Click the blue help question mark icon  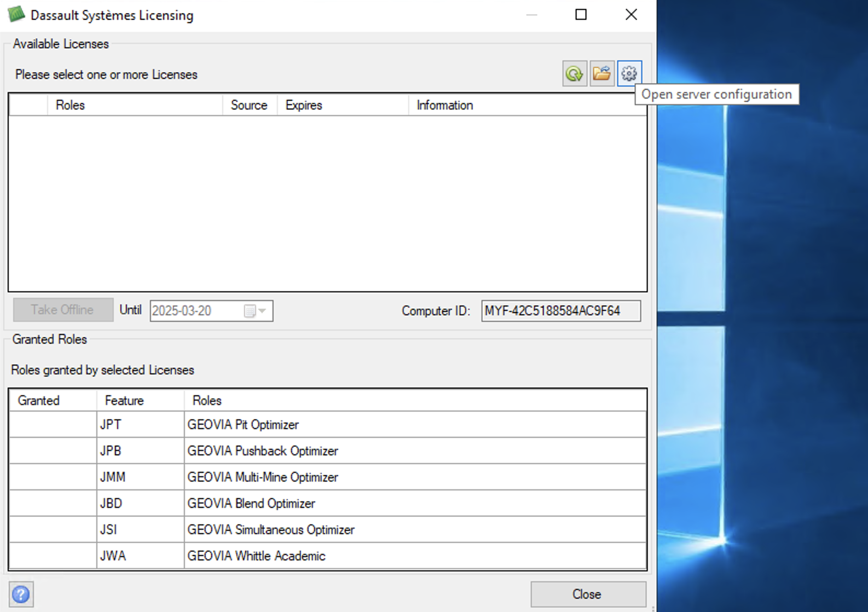21,594
